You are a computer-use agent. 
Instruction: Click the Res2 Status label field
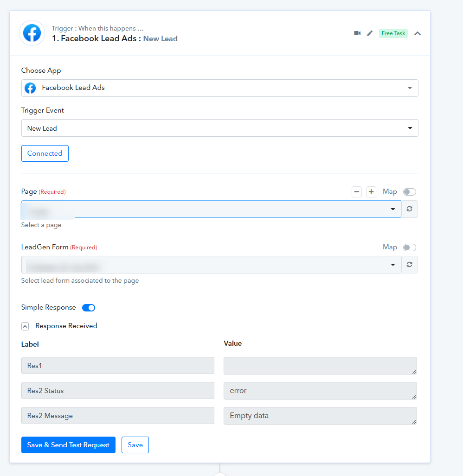[x=117, y=390]
